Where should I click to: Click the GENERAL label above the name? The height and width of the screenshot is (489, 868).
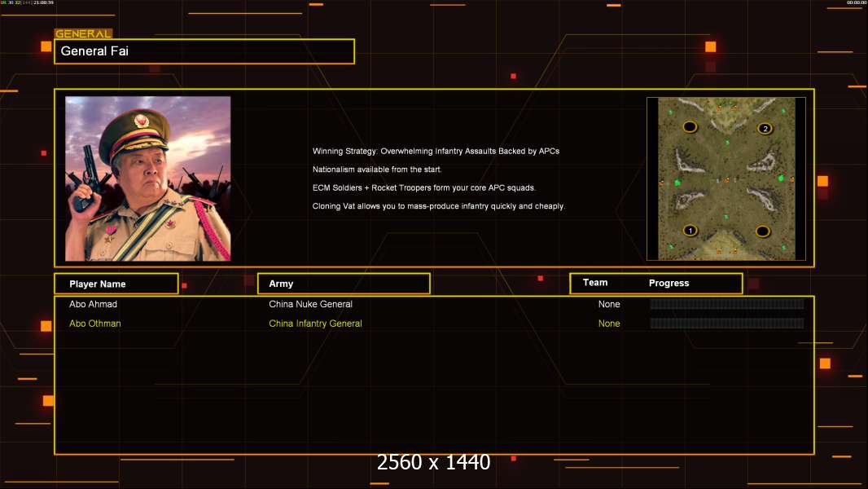(83, 33)
